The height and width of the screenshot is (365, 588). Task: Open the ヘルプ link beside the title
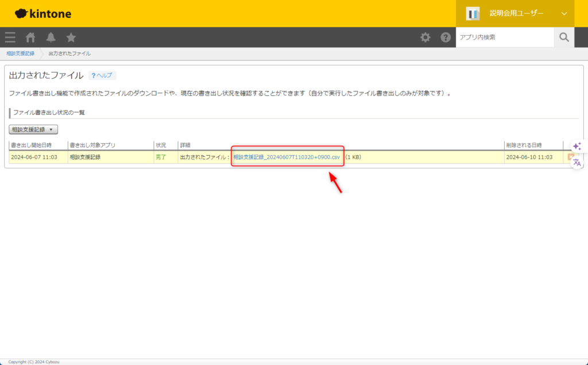point(102,75)
